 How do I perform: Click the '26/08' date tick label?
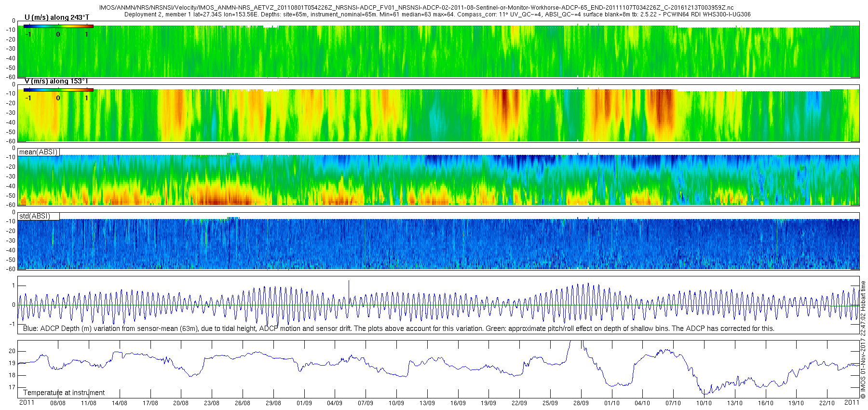[x=243, y=403]
